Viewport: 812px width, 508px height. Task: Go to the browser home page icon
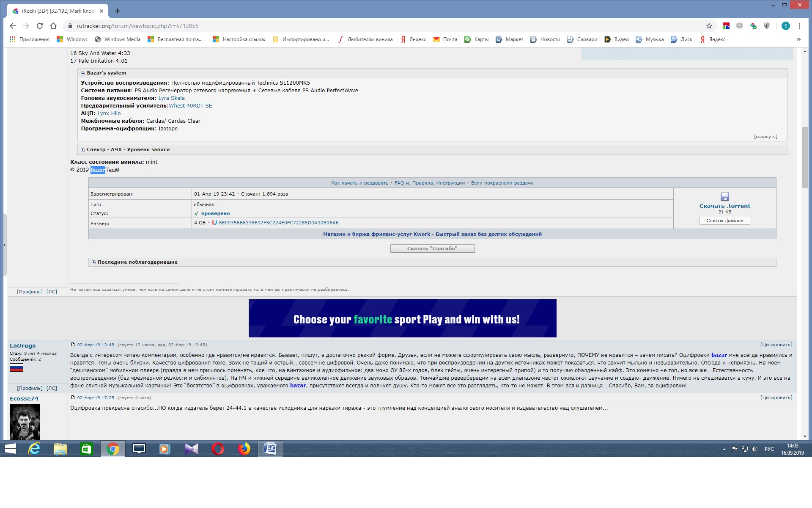53,26
